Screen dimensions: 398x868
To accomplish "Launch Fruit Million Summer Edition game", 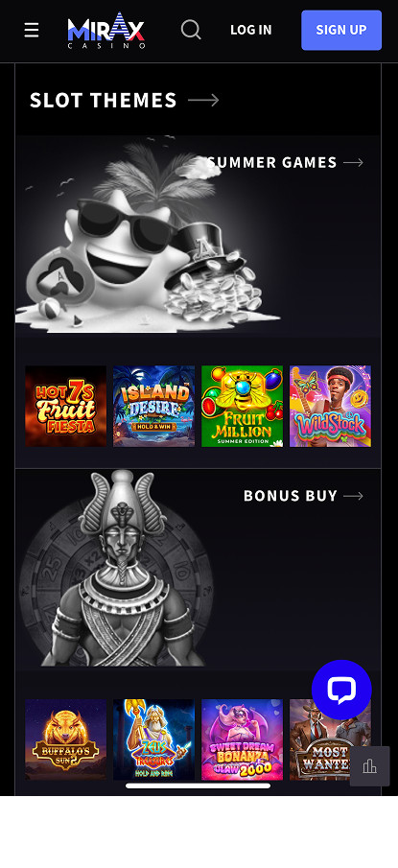I will click(x=243, y=407).
